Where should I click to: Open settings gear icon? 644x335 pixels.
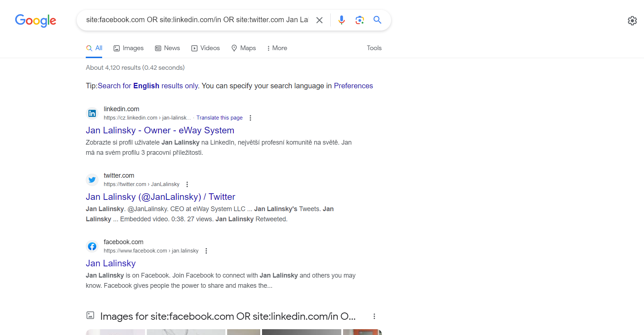coord(632,20)
